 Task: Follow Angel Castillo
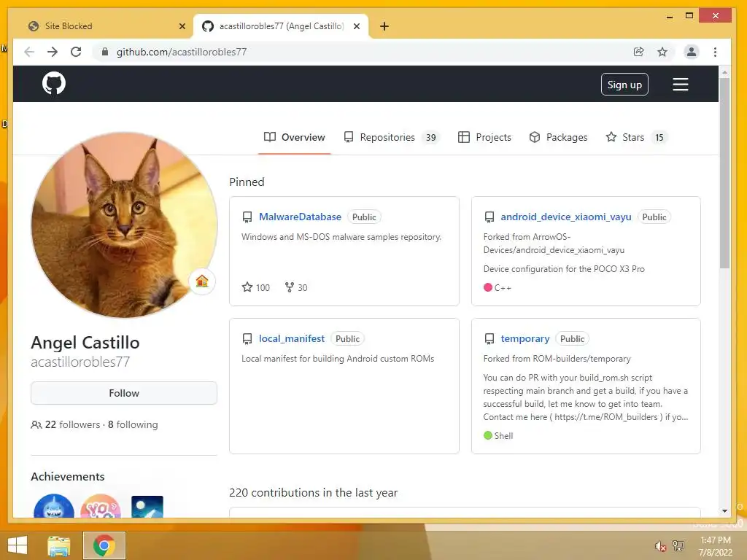(124, 393)
